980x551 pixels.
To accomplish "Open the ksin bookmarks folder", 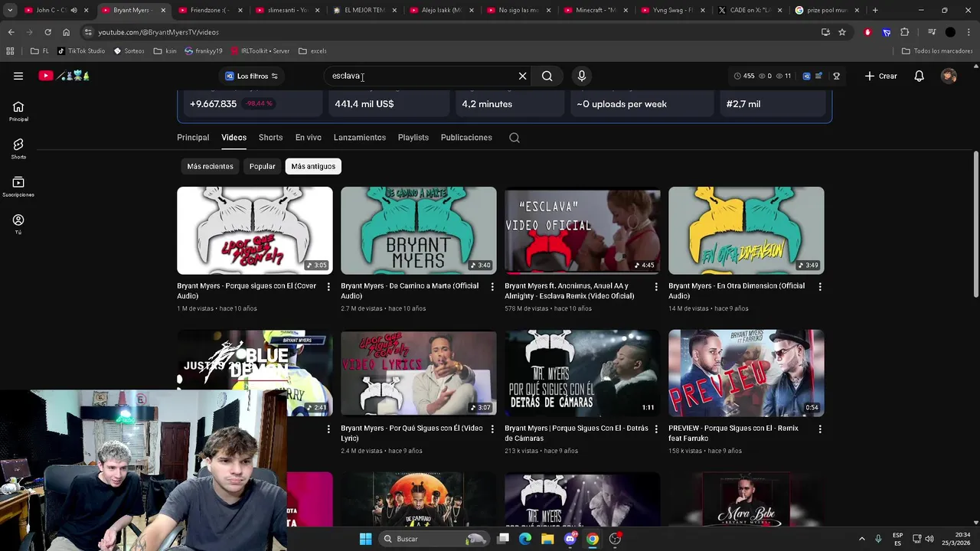I will tap(165, 51).
